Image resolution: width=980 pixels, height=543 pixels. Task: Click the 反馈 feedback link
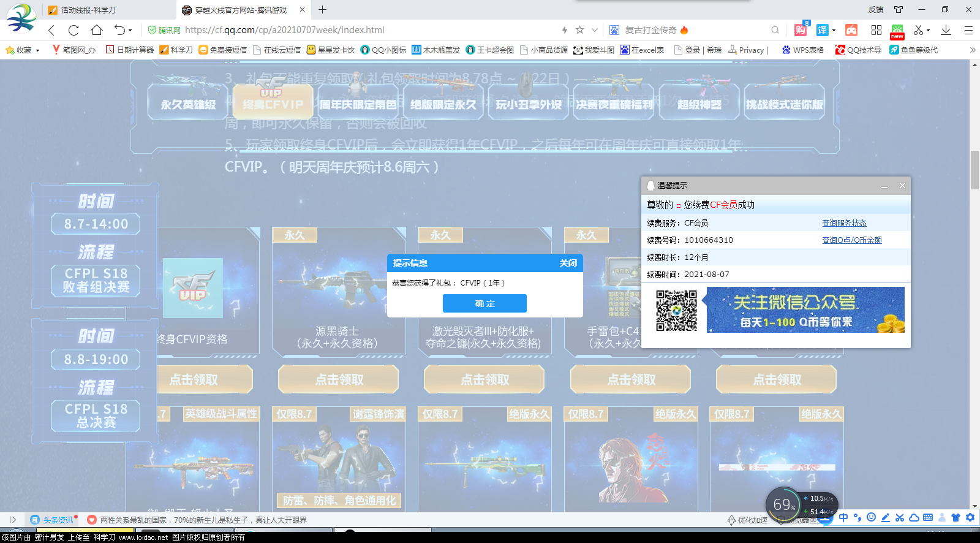coord(876,10)
